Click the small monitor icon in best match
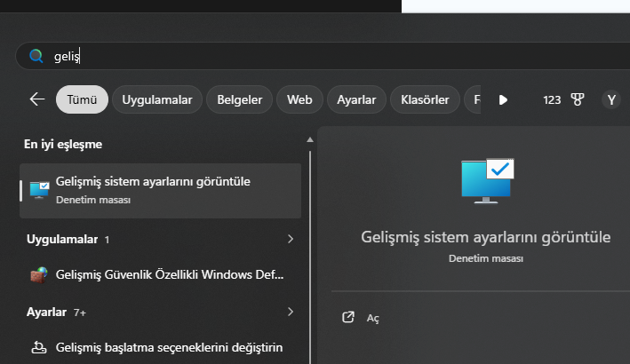The height and width of the screenshot is (364, 630). coord(39,189)
